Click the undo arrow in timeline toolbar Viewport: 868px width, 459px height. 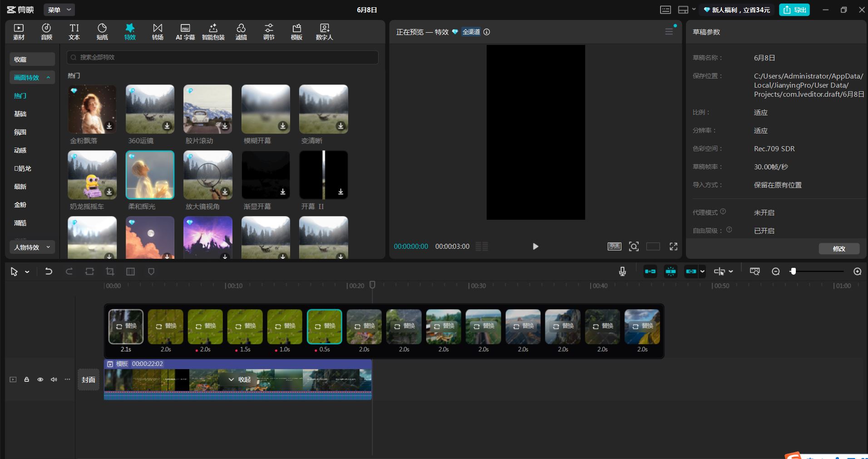[x=49, y=271]
